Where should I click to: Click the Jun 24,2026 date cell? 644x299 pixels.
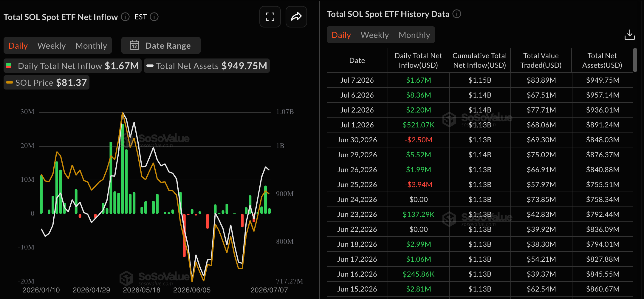coord(357,199)
